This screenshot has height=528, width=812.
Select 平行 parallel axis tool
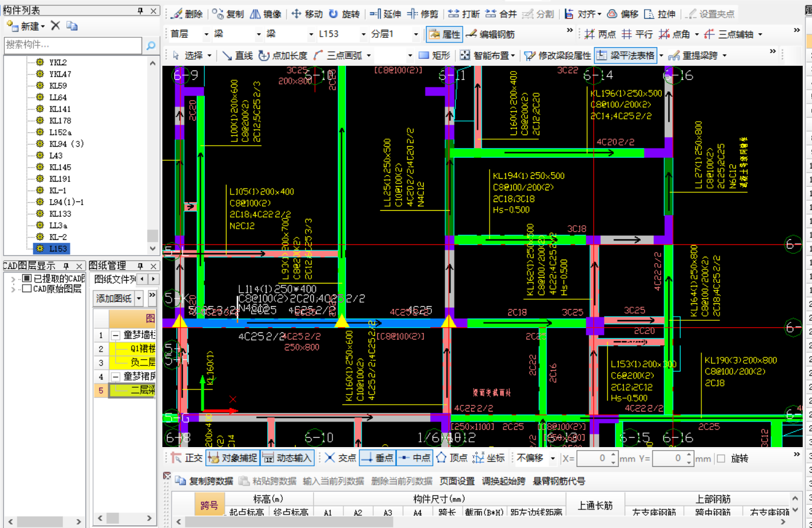(x=637, y=34)
